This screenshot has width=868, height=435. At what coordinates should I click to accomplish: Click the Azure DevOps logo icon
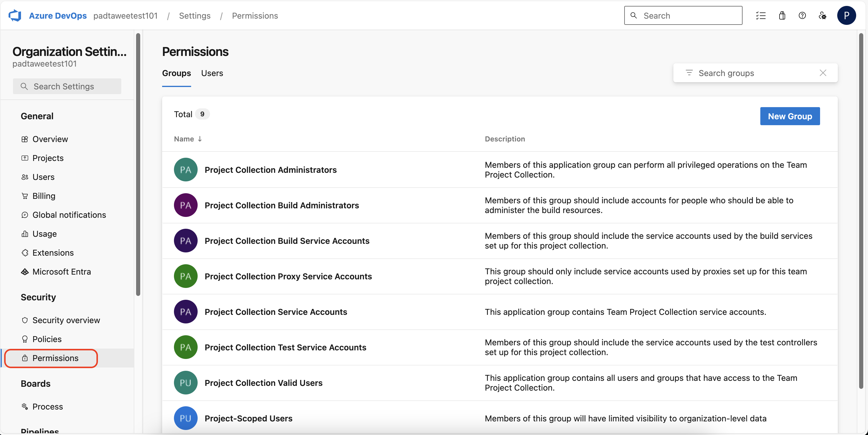[15, 15]
